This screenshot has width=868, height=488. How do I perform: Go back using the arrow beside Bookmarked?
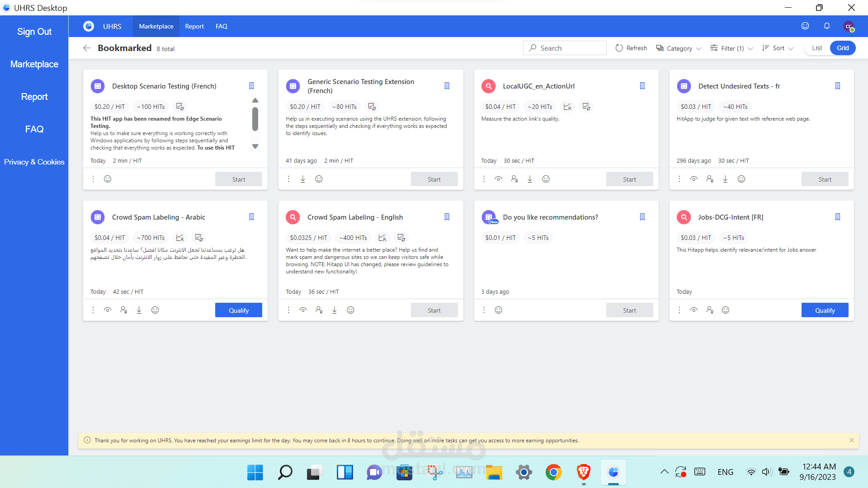pyautogui.click(x=87, y=48)
